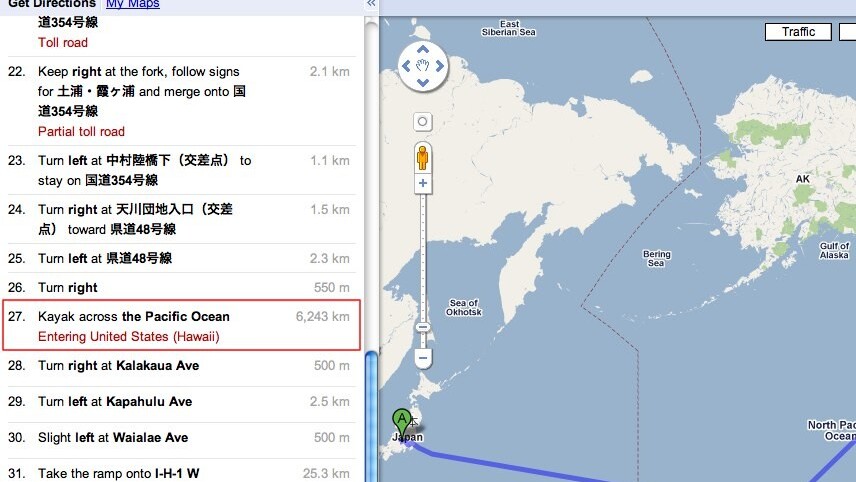
Task: Pan the map down with arrow
Action: [x=423, y=82]
